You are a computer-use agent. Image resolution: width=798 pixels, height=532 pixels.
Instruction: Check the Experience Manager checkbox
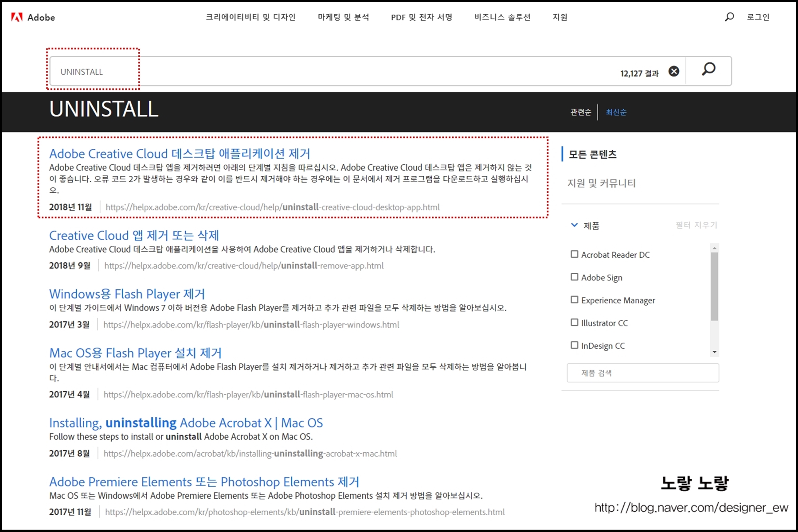575,300
